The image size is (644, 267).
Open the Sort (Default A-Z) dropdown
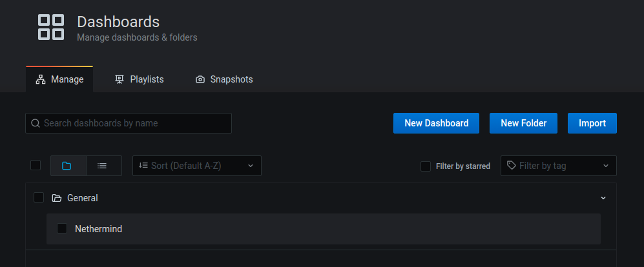click(197, 166)
